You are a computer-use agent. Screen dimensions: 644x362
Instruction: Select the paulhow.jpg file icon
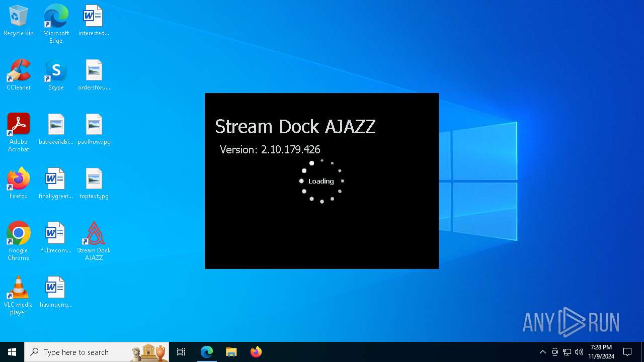pos(94,130)
